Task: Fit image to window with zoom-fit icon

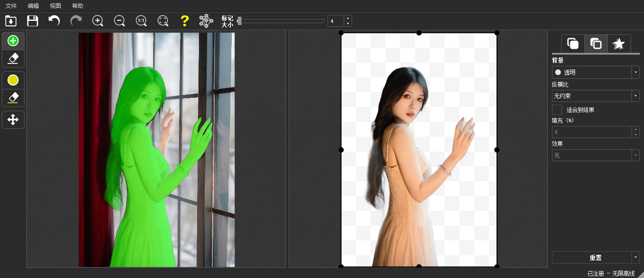Action: click(163, 21)
